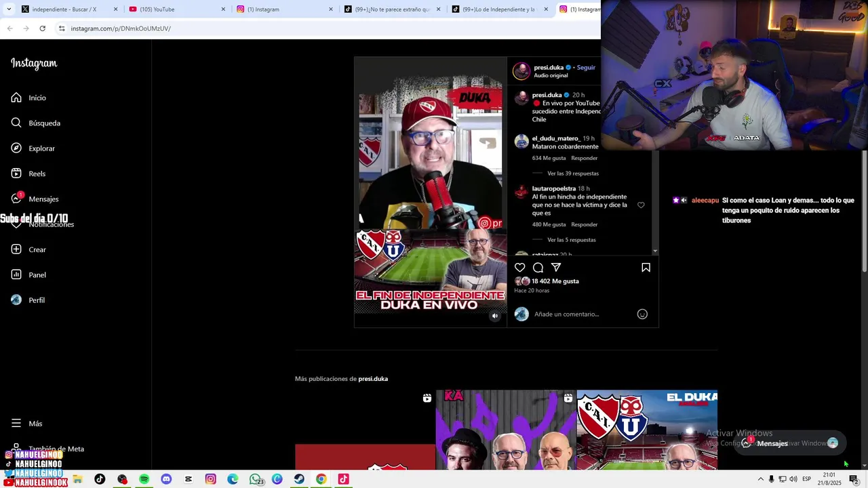
Task: Save the post with the bookmark icon
Action: pos(646,268)
